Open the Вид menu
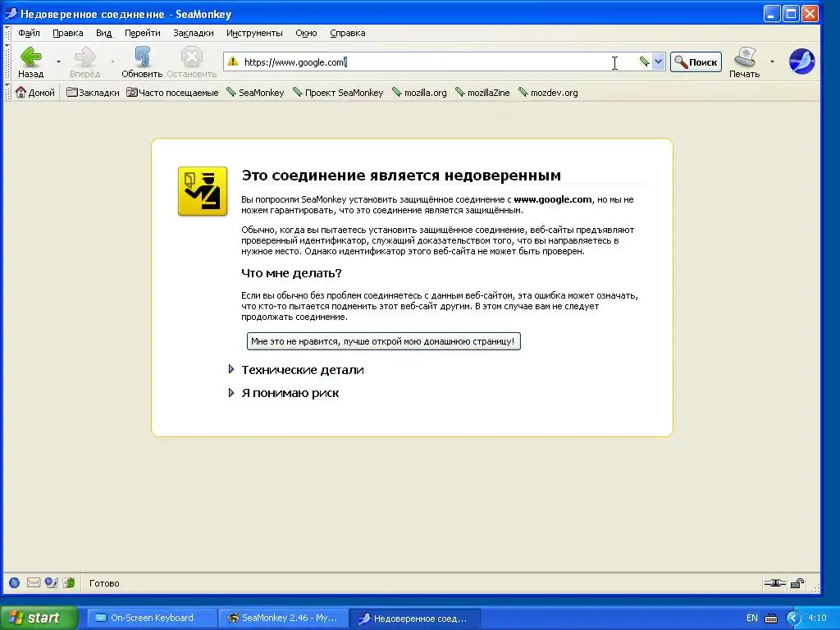This screenshot has width=840, height=630. (104, 33)
